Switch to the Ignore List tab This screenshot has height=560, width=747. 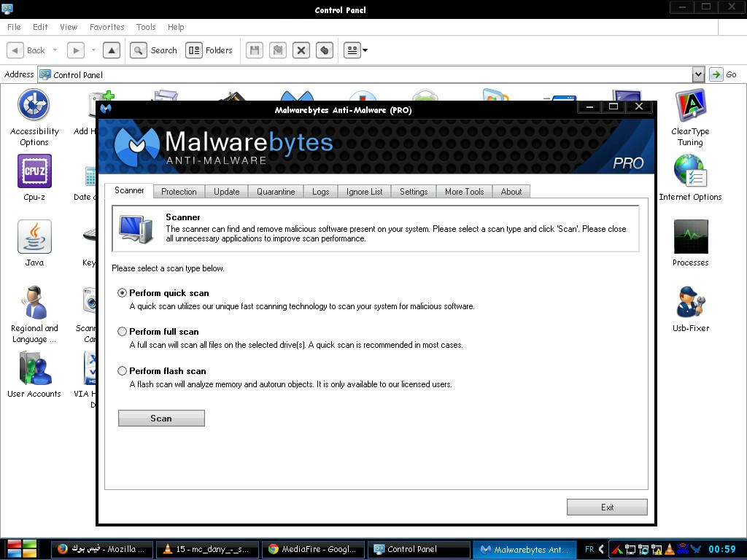(365, 192)
